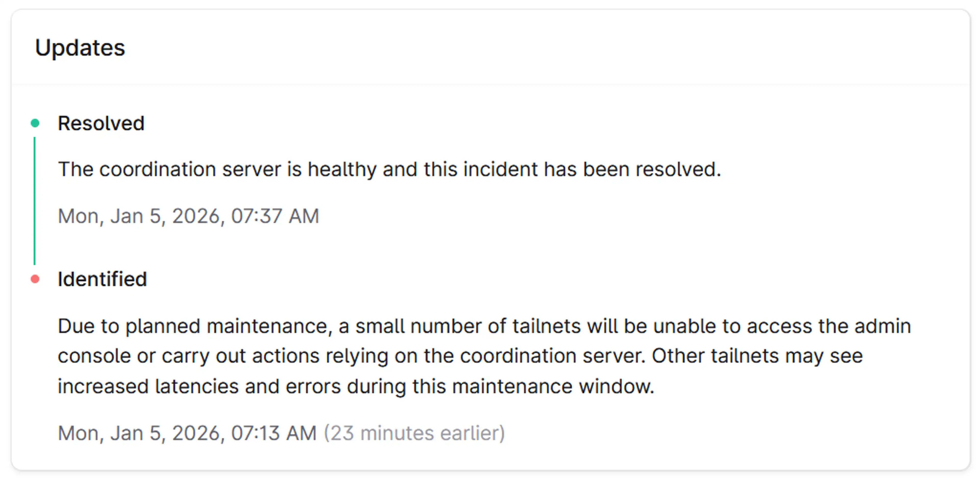Select the Identified status title
The width and height of the screenshot is (980, 482).
[102, 279]
